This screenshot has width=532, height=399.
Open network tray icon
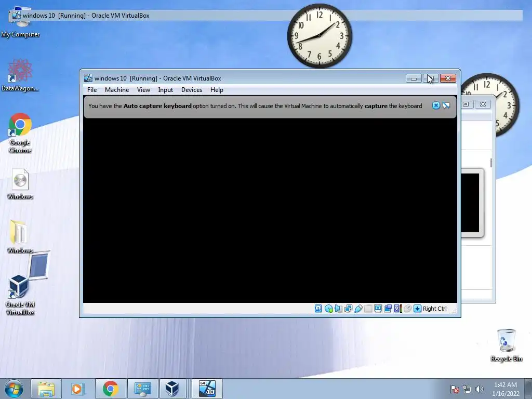(467, 389)
